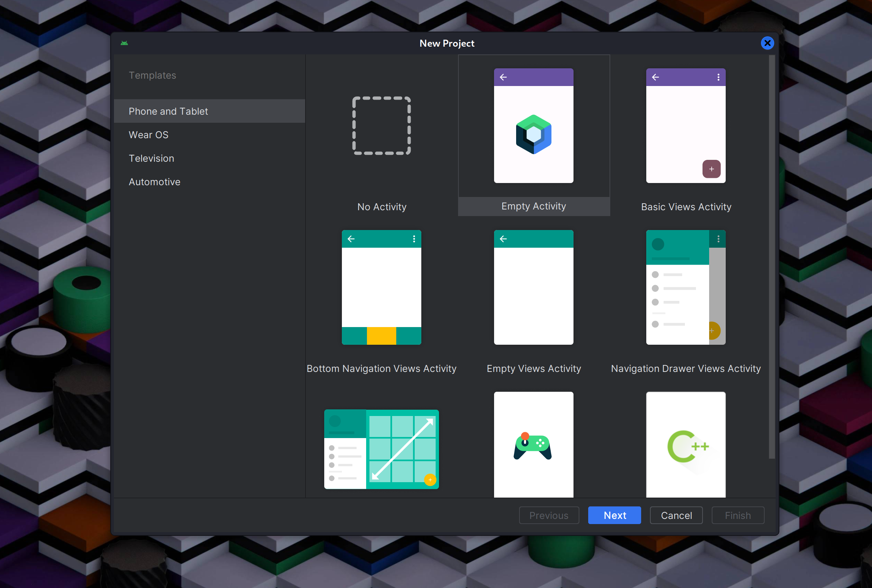Pick the Basic Views Activity template

[x=686, y=126]
